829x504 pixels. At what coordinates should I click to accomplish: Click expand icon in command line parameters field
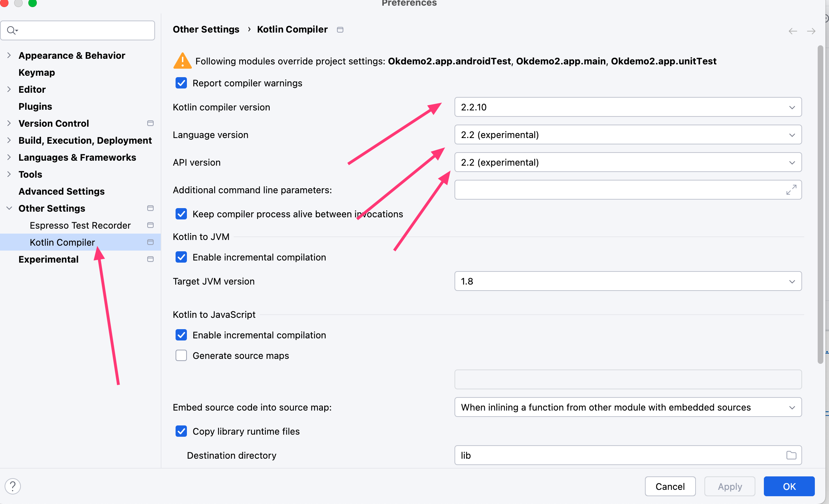coord(791,190)
